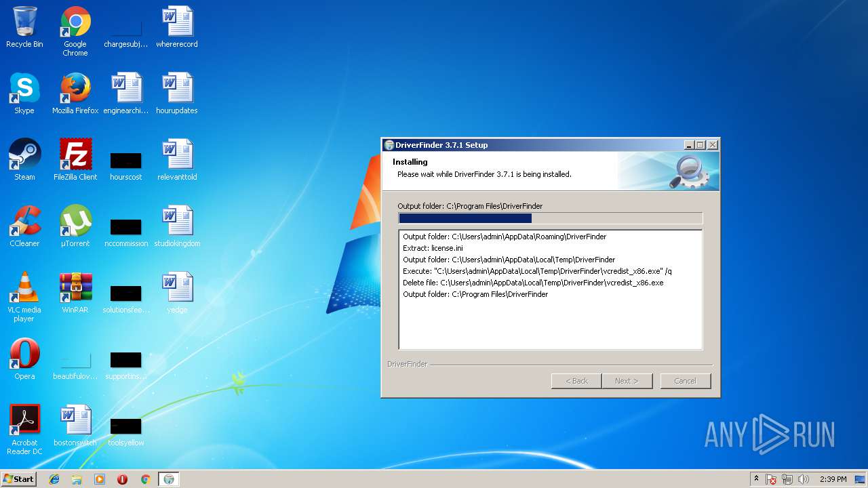Click the installation progress bar
Image resolution: width=868 pixels, height=488 pixels.
point(550,218)
